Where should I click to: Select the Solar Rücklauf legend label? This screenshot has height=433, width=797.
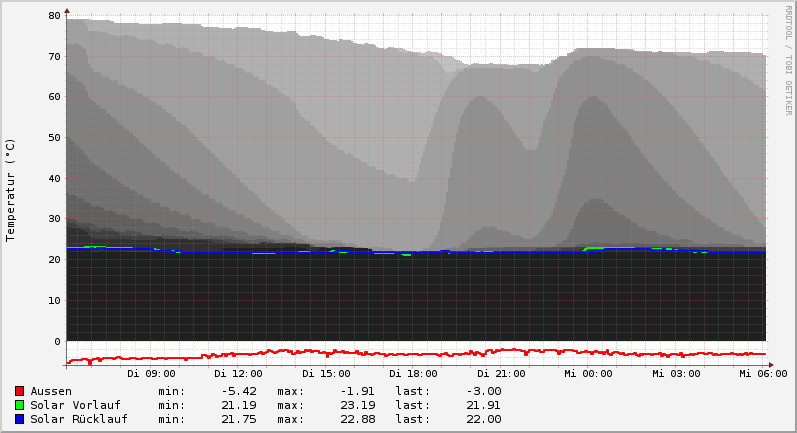(x=79, y=419)
